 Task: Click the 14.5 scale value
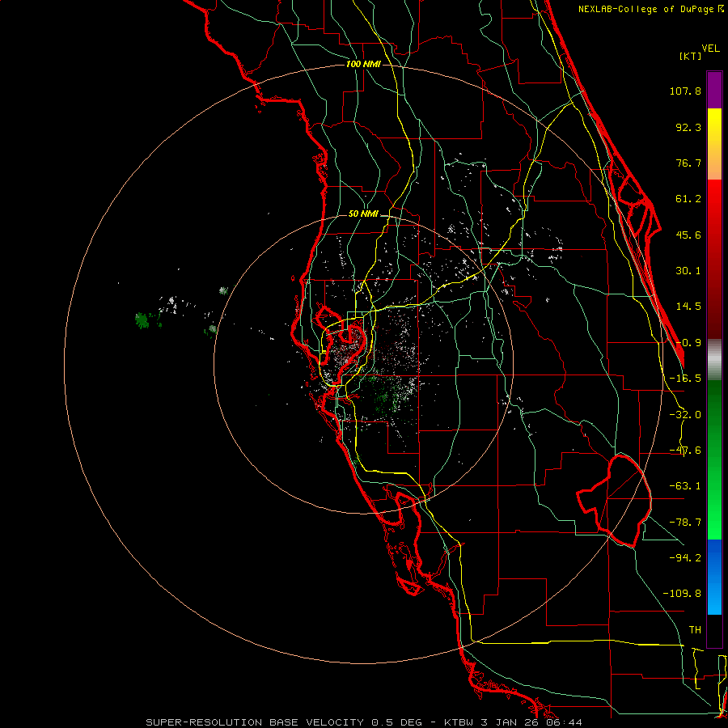pyautogui.click(x=688, y=307)
